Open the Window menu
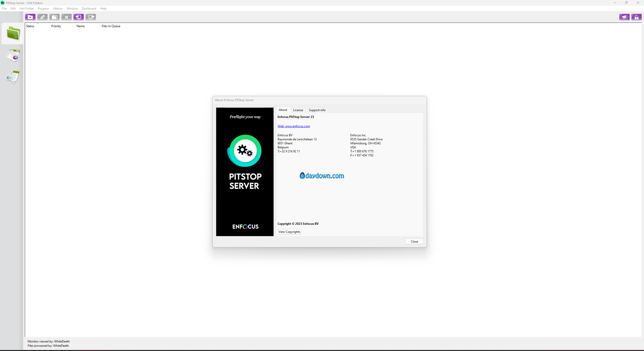Screen dimensions: 644x351 tap(72, 9)
